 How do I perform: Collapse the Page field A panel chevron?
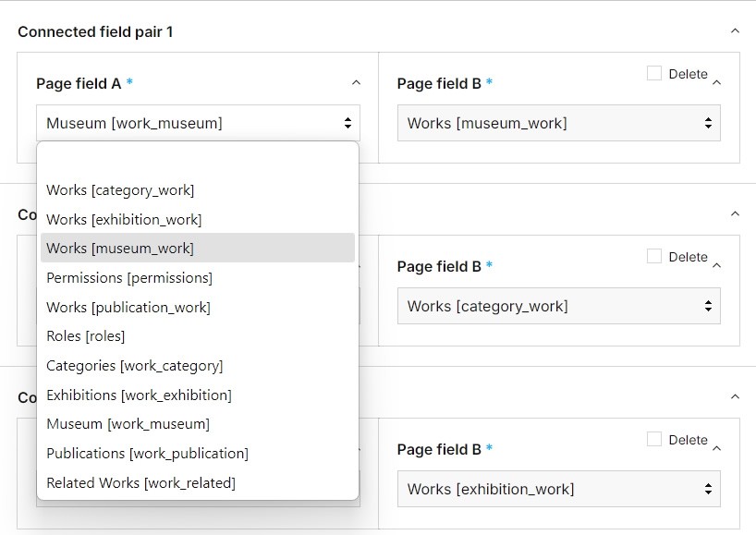tap(356, 83)
